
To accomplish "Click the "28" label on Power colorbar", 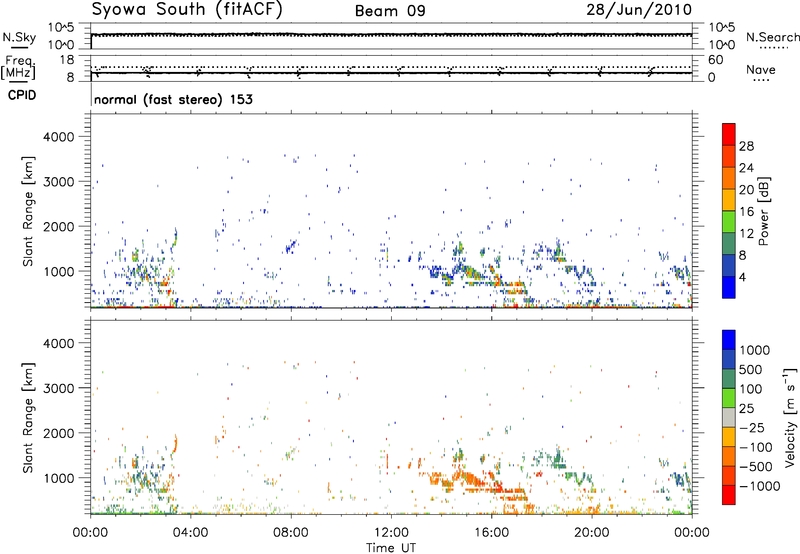I will click(746, 146).
